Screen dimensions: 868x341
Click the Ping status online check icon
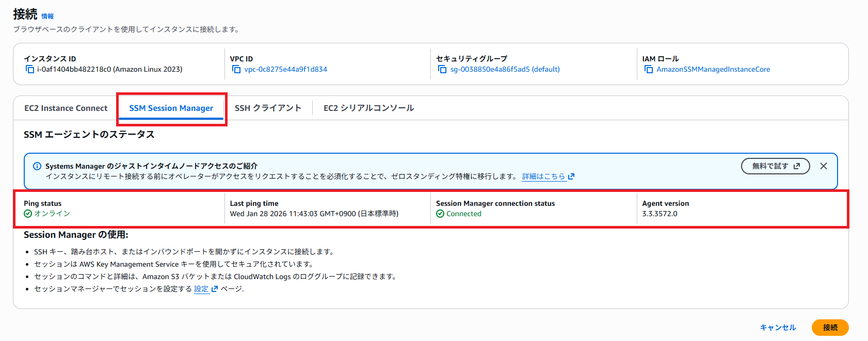[28, 214]
